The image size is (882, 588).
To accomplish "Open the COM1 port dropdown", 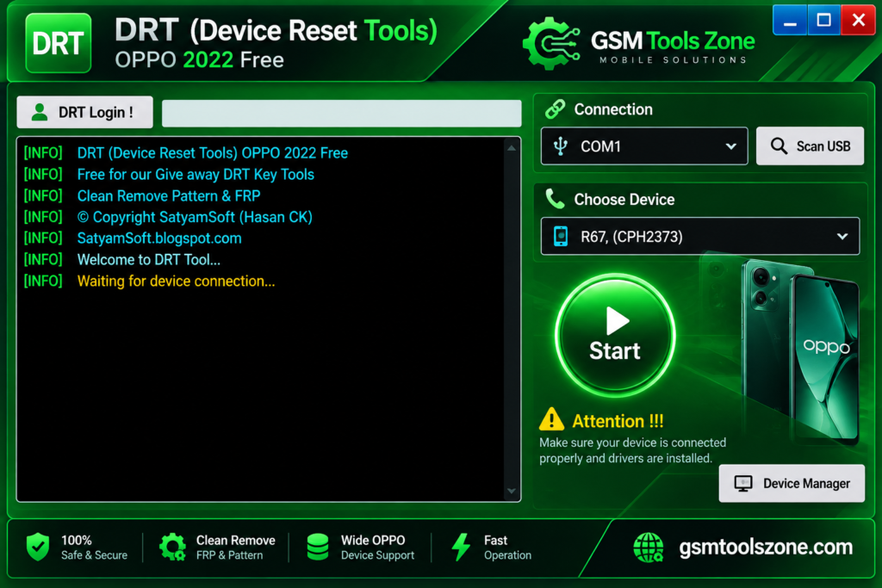I will (644, 146).
